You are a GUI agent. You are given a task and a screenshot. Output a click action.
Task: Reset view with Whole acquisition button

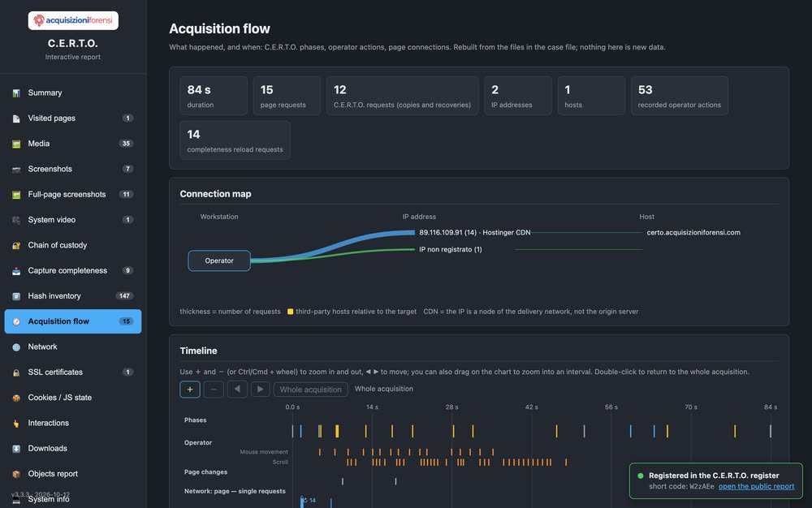pos(310,389)
